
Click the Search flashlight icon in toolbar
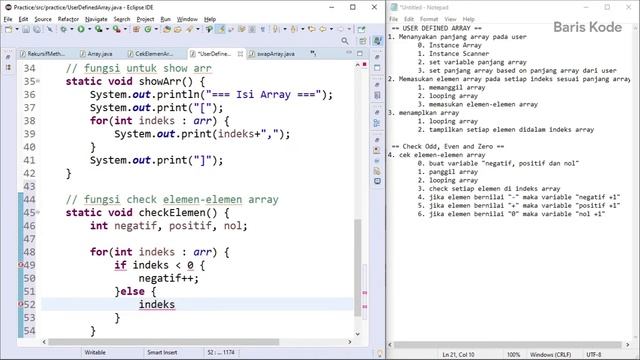pyautogui.click(x=189, y=29)
